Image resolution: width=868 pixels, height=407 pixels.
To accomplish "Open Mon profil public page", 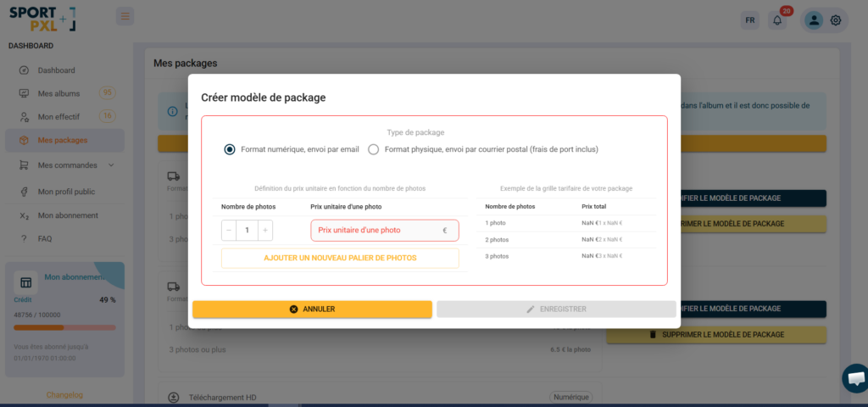I will click(x=66, y=192).
